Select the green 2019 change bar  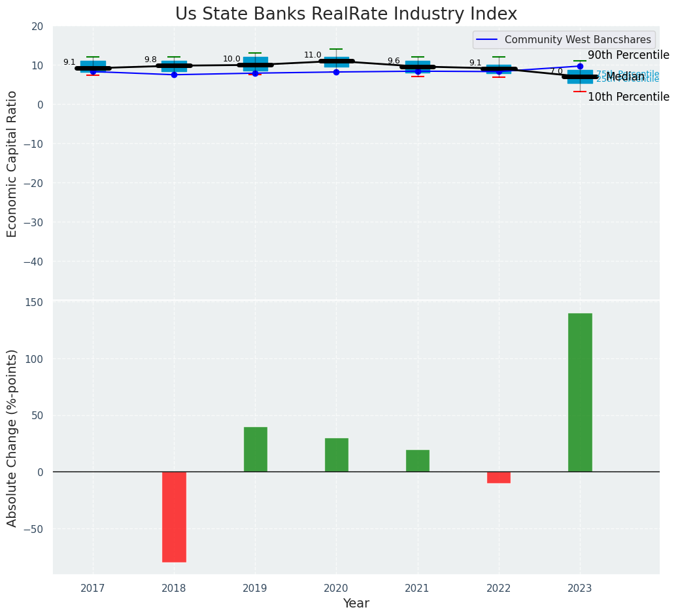tap(255, 449)
